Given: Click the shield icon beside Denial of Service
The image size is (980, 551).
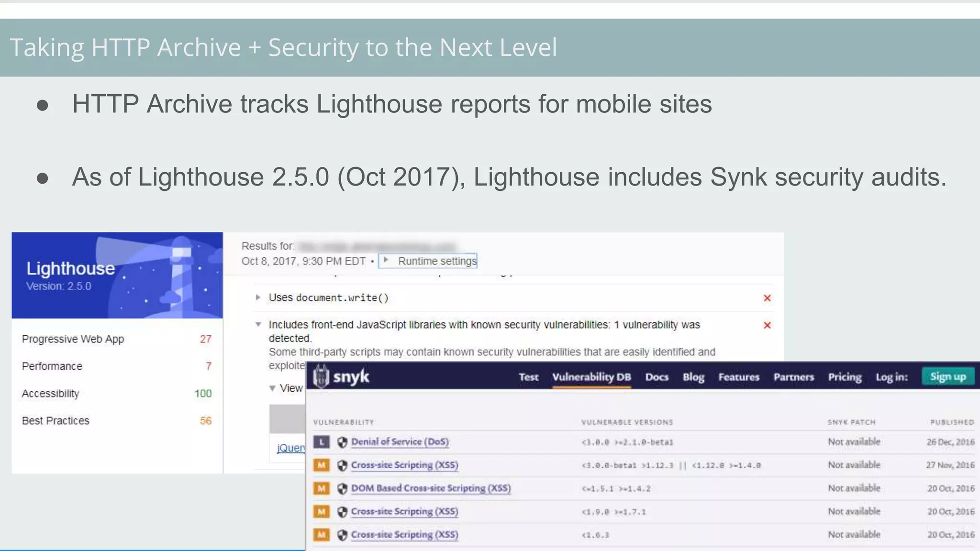Looking at the screenshot, I should 342,442.
